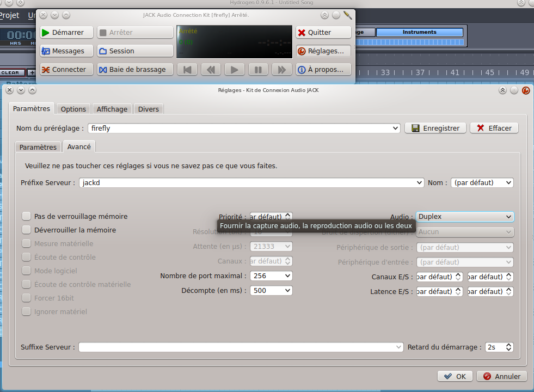The image size is (534, 392).
Task: Adjust first Latence E/S spinbox
Action: coord(439,291)
